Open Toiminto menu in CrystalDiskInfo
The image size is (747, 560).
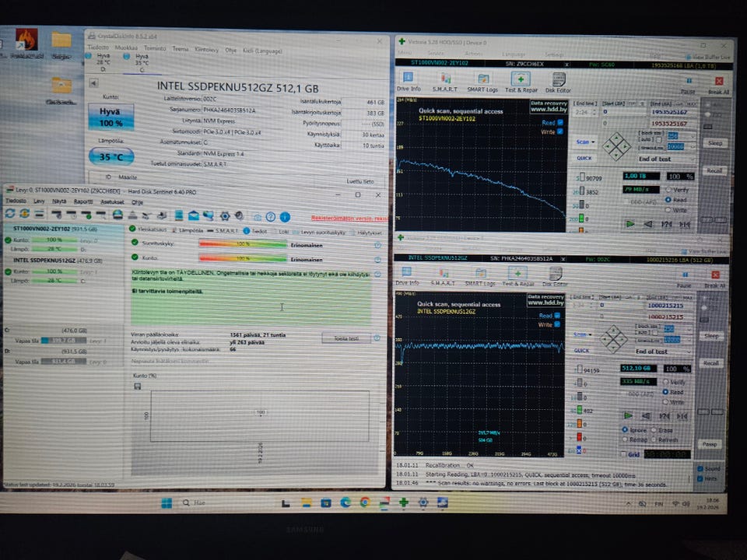155,48
